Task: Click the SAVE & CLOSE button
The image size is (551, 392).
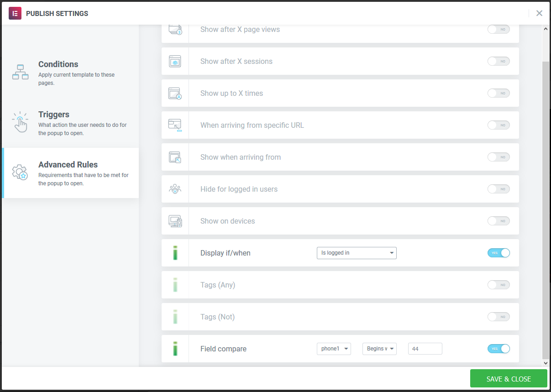Action: (509, 378)
